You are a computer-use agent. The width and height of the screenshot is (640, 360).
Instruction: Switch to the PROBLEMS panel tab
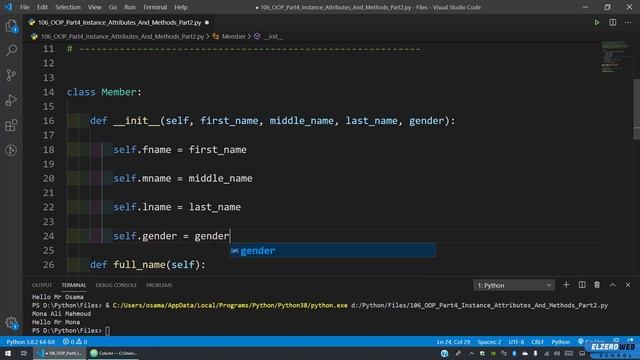click(159, 285)
